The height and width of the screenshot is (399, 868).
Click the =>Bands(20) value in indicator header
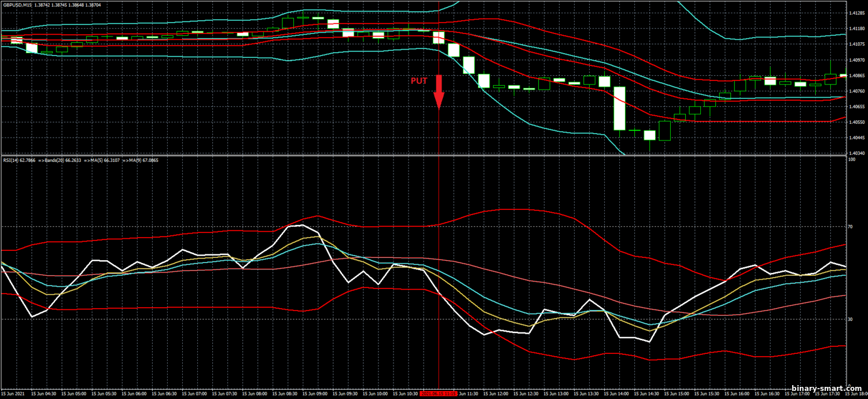(58, 159)
